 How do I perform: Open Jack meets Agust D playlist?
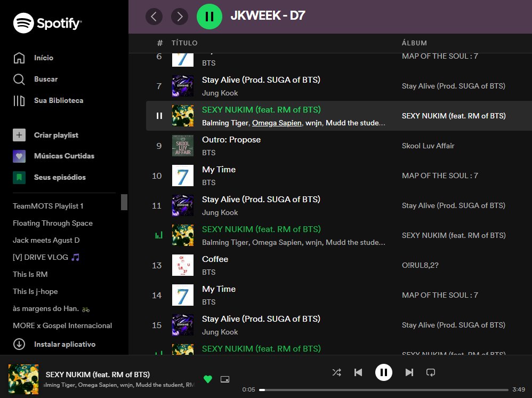(46, 240)
